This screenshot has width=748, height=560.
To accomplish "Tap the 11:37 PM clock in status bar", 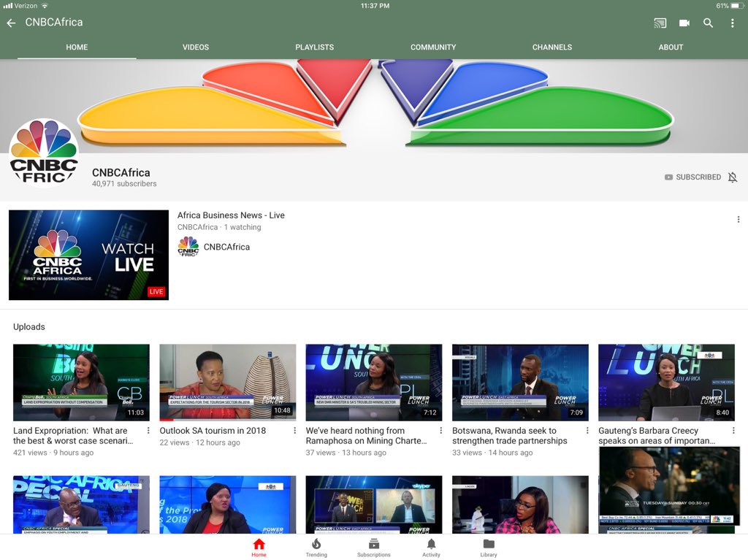I will (x=375, y=6).
